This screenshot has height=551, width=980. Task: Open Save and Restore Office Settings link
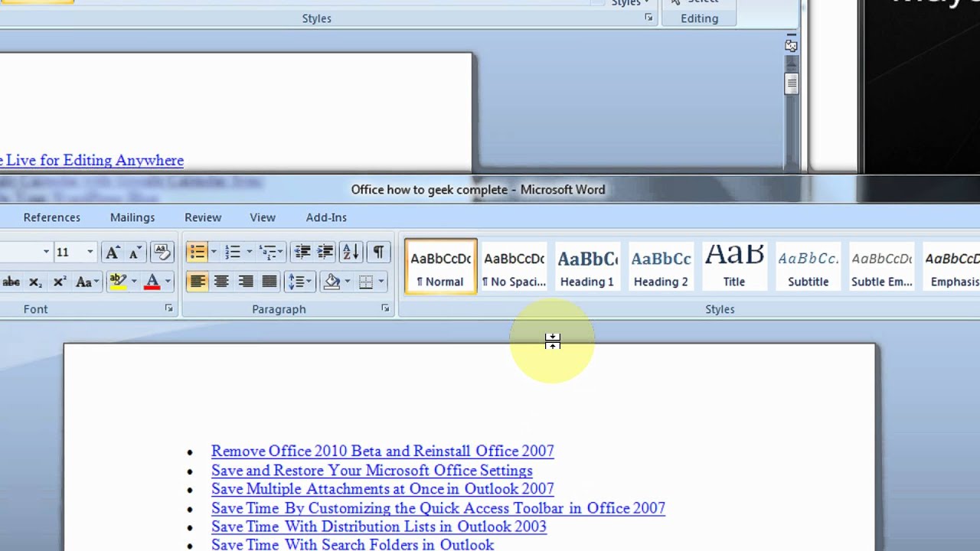pyautogui.click(x=372, y=471)
